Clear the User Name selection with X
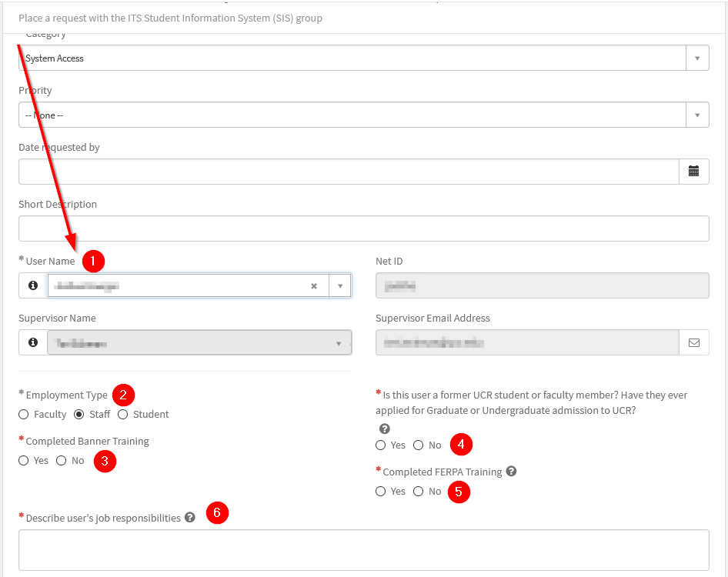 (x=314, y=286)
